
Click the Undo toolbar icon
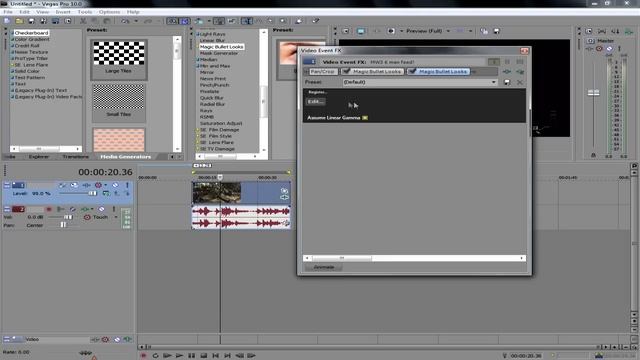click(x=125, y=21)
